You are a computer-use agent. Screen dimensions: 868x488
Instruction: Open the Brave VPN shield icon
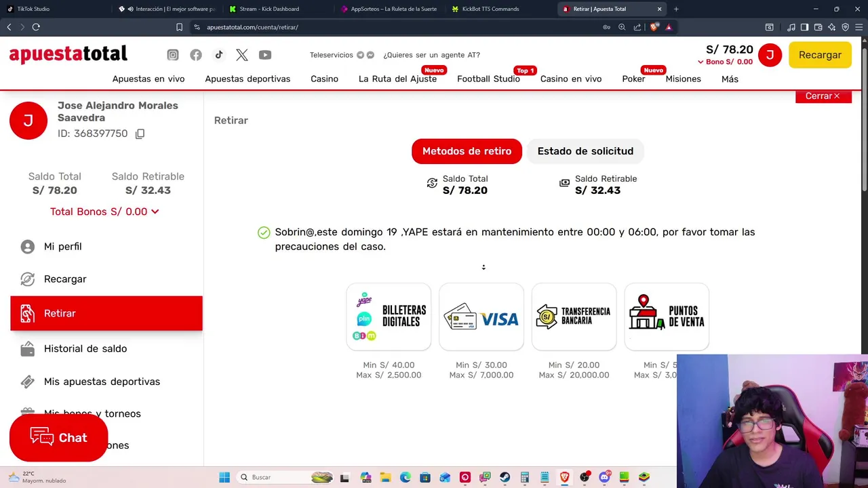(846, 27)
